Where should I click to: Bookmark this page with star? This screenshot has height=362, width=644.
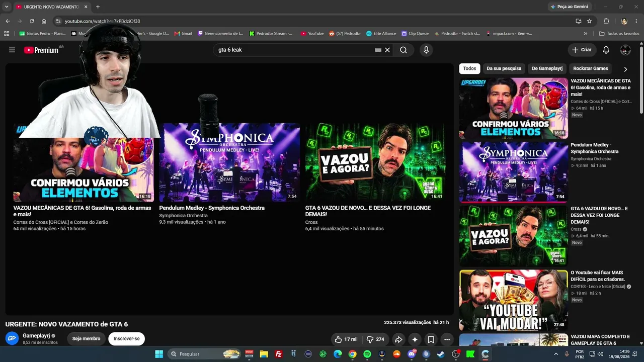tap(589, 21)
